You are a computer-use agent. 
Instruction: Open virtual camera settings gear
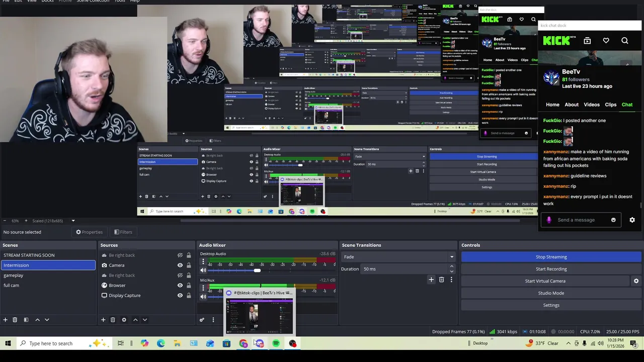636,281
